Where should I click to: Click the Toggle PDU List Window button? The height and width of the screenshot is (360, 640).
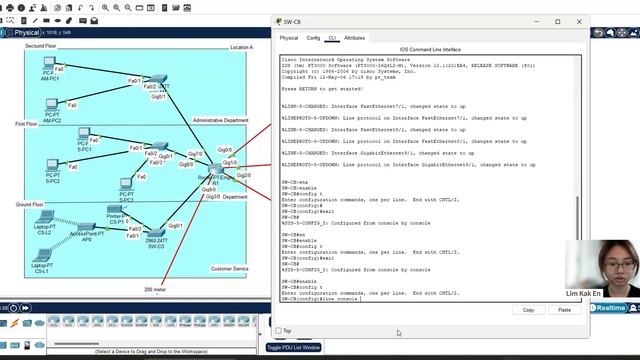[x=293, y=347]
